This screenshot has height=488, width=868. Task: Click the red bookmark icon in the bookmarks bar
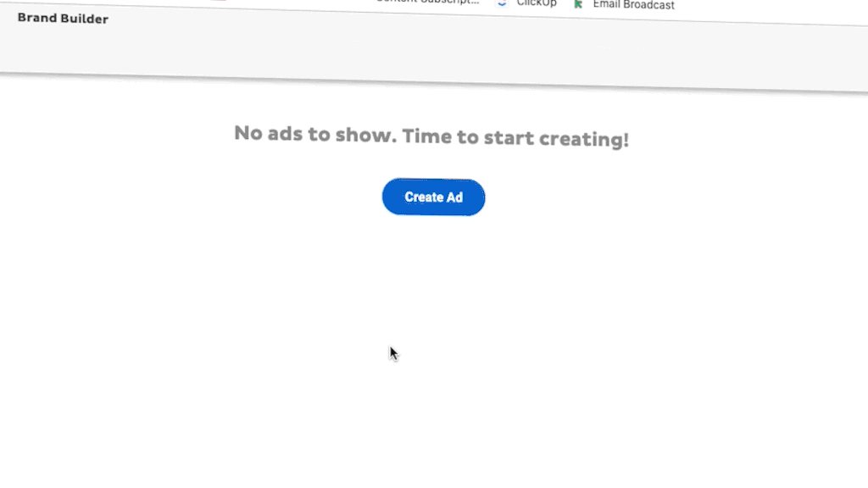click(219, 1)
